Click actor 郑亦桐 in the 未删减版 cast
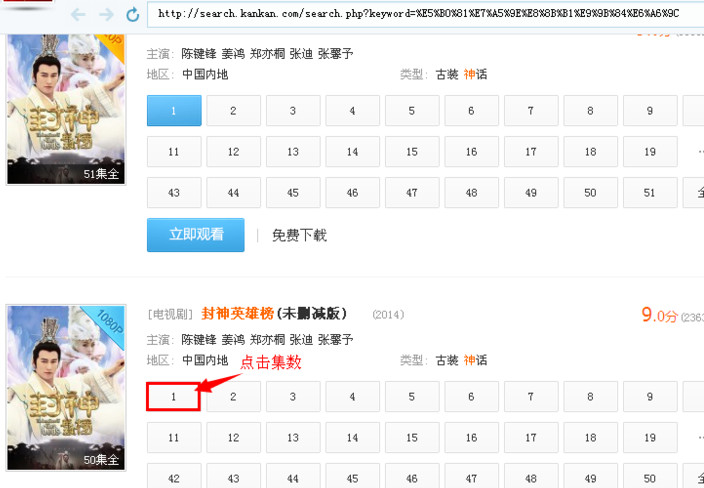This screenshot has height=488, width=704. (268, 339)
